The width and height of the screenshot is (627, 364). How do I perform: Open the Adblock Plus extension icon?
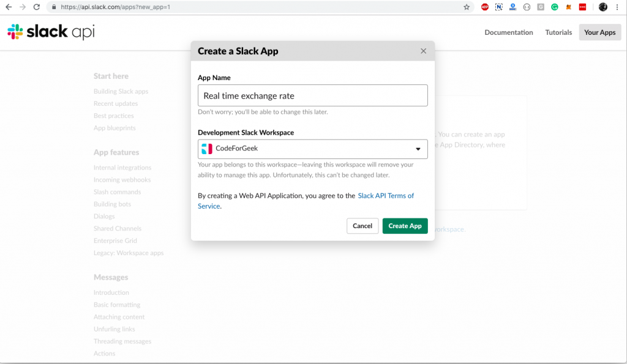pos(484,7)
